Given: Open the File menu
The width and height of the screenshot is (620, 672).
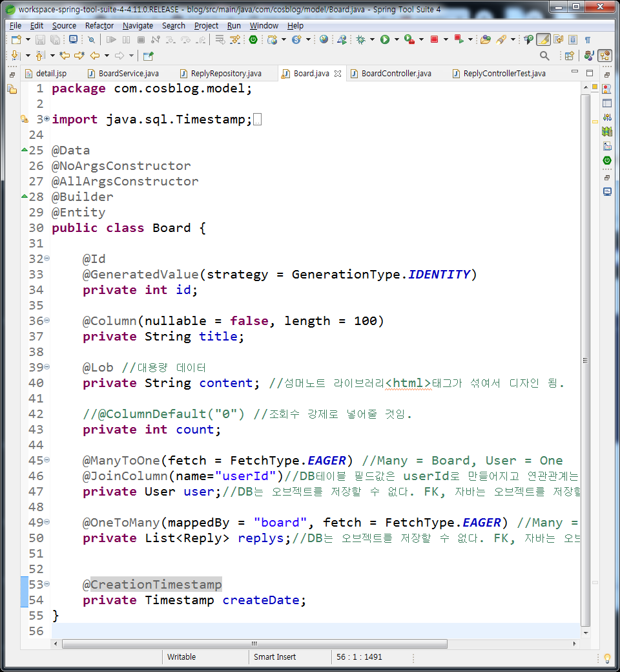Looking at the screenshot, I should pos(15,26).
